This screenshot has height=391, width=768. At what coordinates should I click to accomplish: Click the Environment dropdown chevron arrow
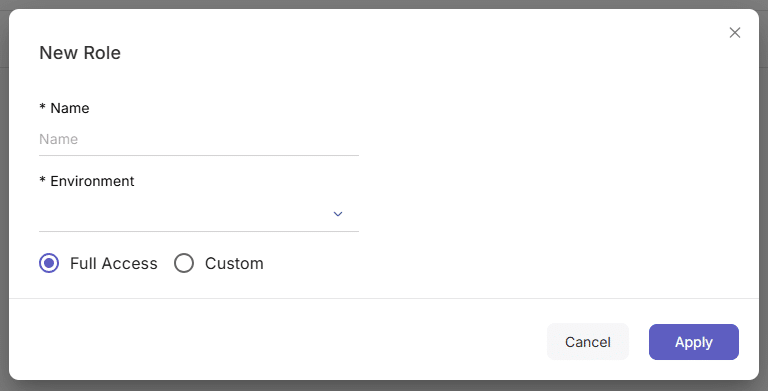(x=337, y=214)
